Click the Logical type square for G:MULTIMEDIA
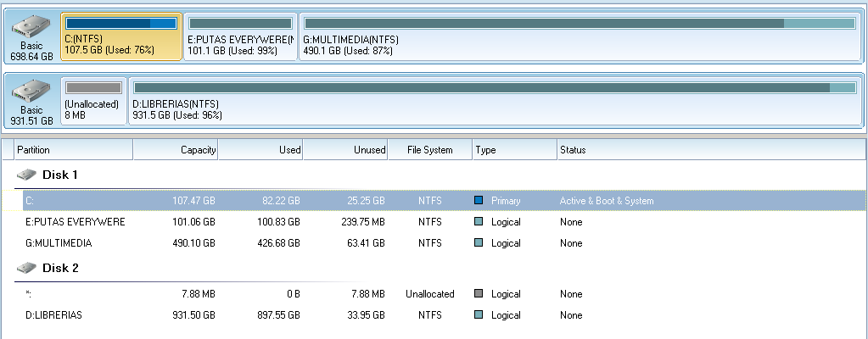 coord(479,243)
